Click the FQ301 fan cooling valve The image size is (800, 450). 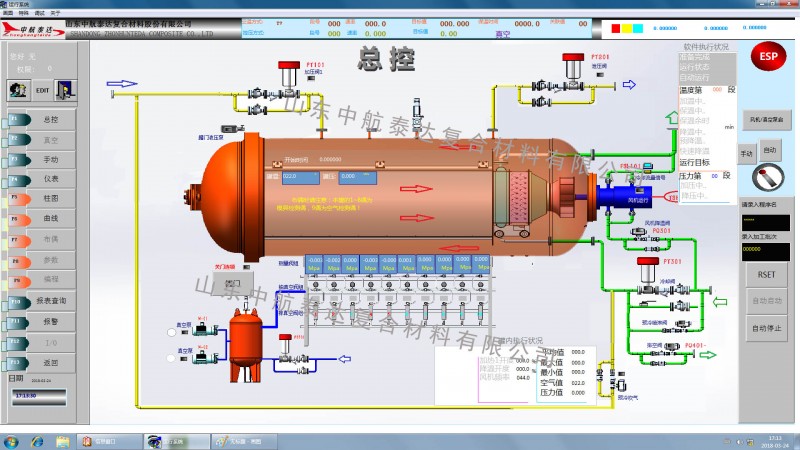coord(639,233)
